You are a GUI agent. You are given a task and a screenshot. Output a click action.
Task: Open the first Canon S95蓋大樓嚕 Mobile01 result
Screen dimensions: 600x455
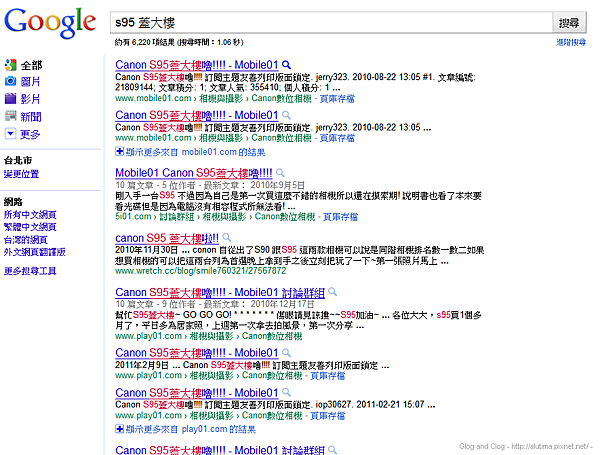click(x=197, y=65)
